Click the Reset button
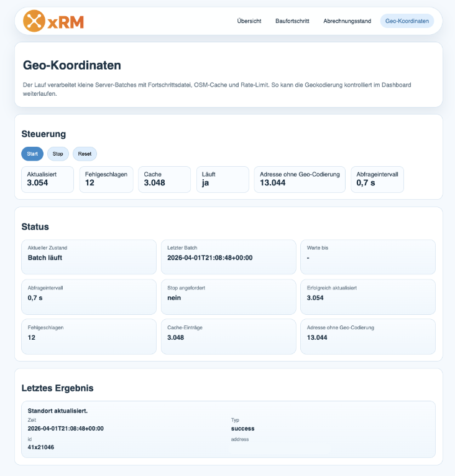 tap(85, 154)
